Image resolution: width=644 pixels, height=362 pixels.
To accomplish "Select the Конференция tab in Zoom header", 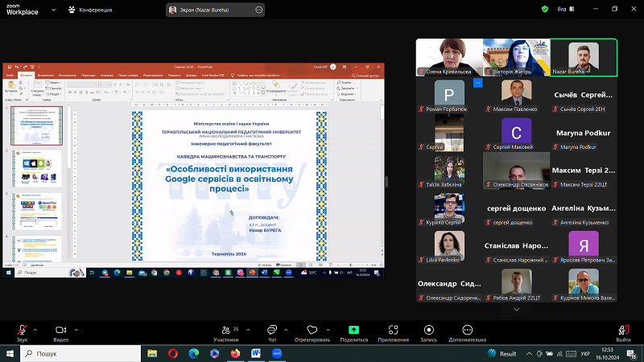I will click(90, 10).
